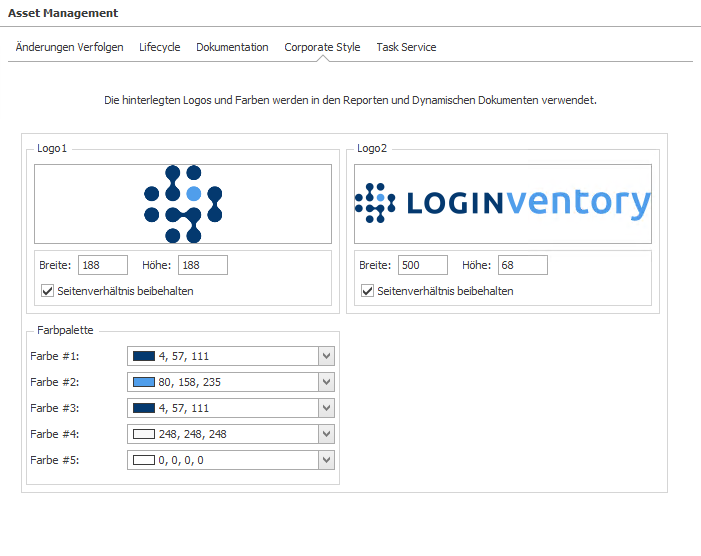The height and width of the screenshot is (556, 701).
Task: Toggle Logo1 Seitenverhältnis beibehalten checkbox
Action: [x=47, y=291]
